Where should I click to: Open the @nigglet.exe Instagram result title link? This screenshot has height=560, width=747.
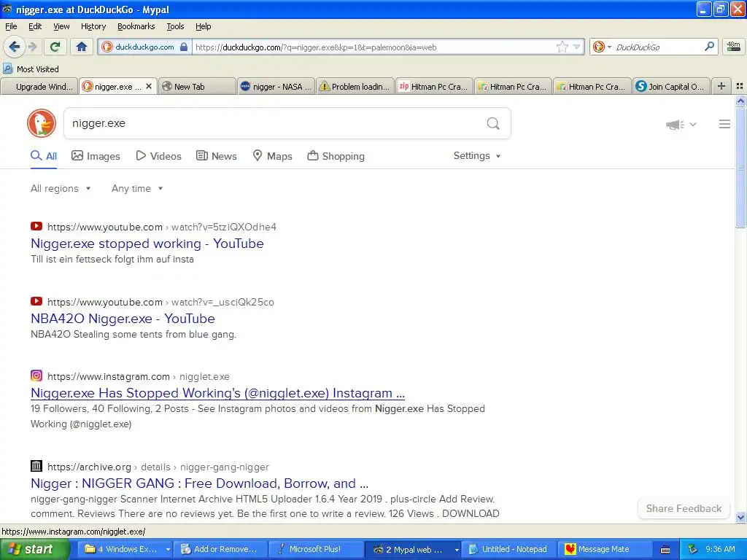217,393
